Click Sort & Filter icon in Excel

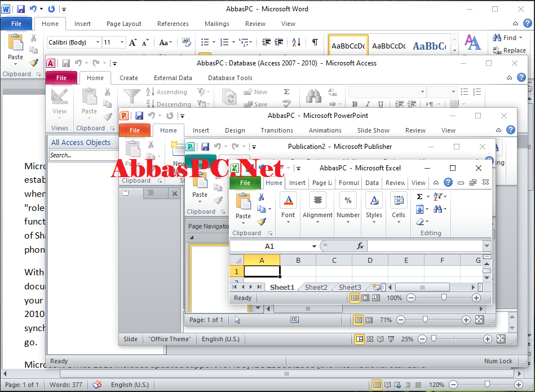438,196
